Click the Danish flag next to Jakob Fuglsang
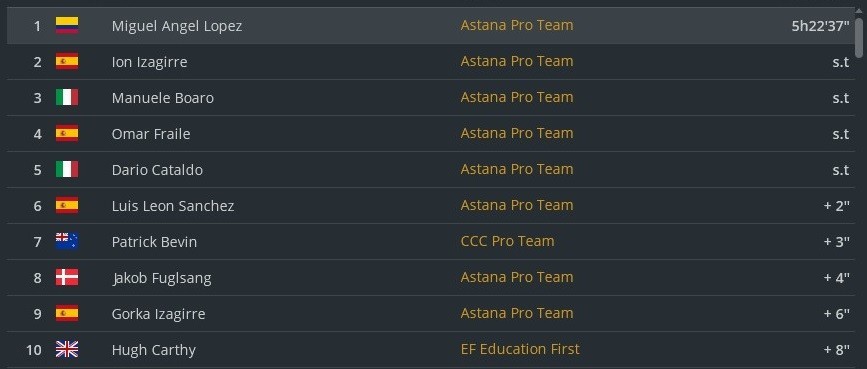The image size is (867, 369). tap(67, 277)
